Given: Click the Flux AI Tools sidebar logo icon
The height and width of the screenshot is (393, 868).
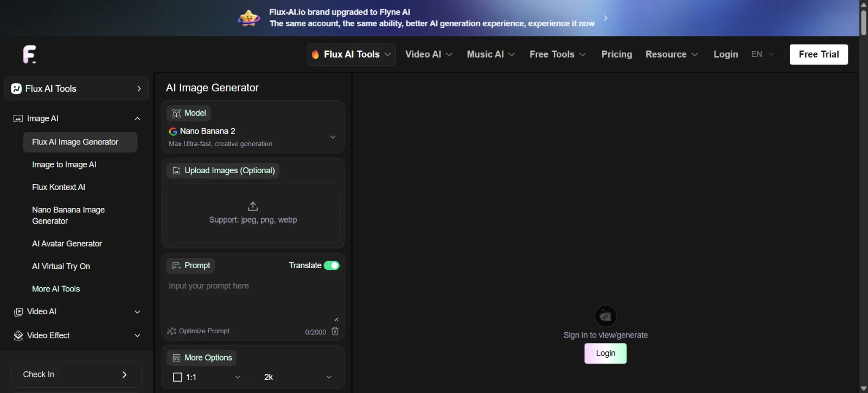Looking at the screenshot, I should click(x=16, y=88).
